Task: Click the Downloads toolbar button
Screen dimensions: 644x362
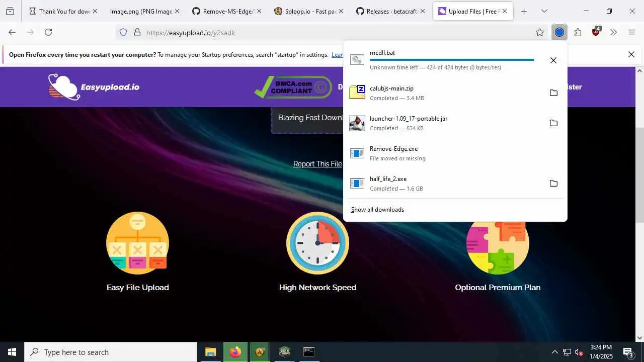Action: [559, 32]
